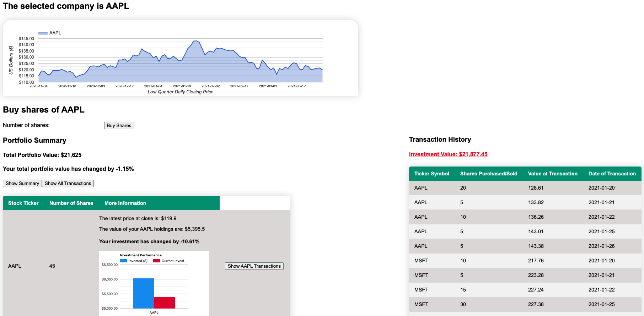Click the portfolio change -1.15% text
Image resolution: width=644 pixels, height=316 pixels.
(68, 169)
